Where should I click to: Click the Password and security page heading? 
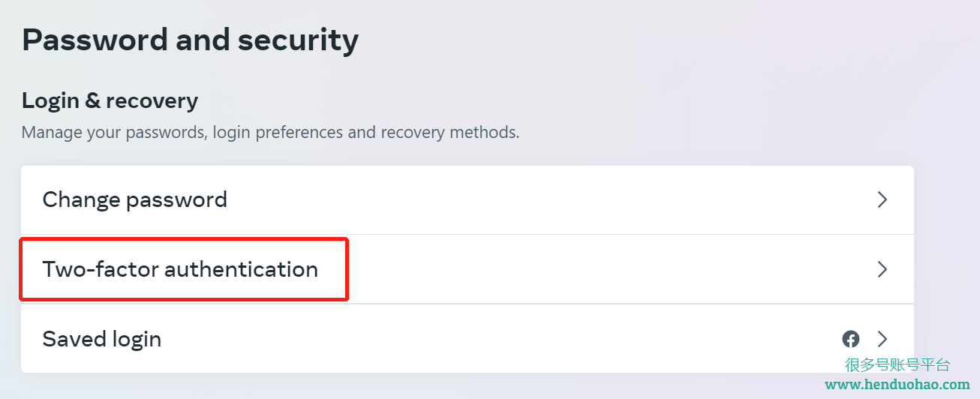tap(190, 40)
